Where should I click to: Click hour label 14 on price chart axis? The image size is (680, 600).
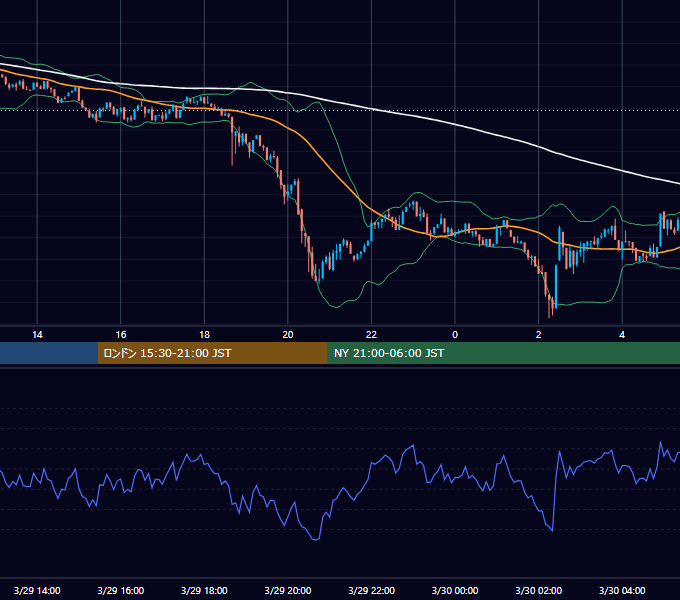[x=37, y=335]
